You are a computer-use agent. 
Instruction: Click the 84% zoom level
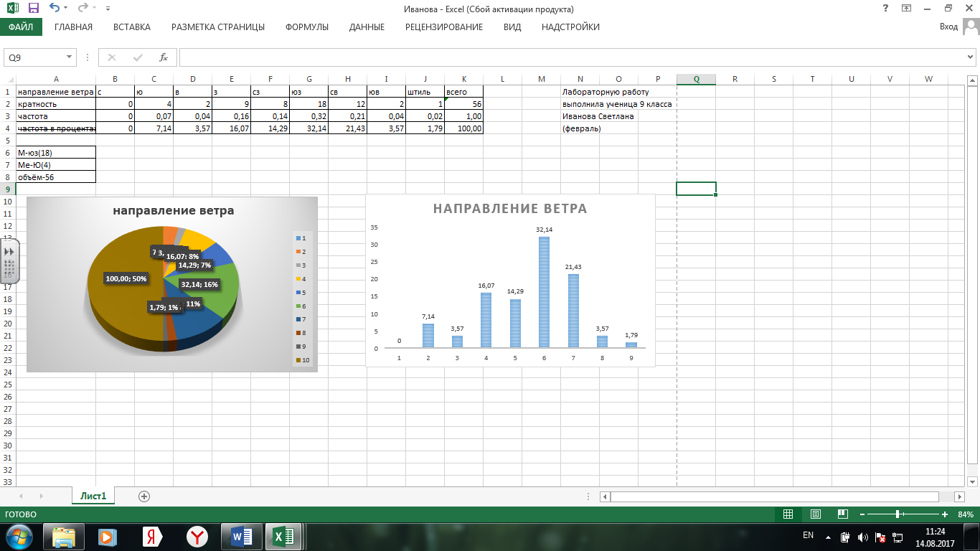pos(965,514)
